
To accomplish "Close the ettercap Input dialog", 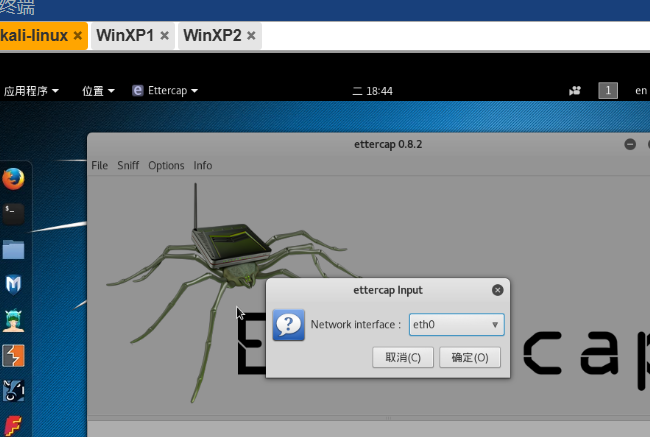I will (x=497, y=290).
